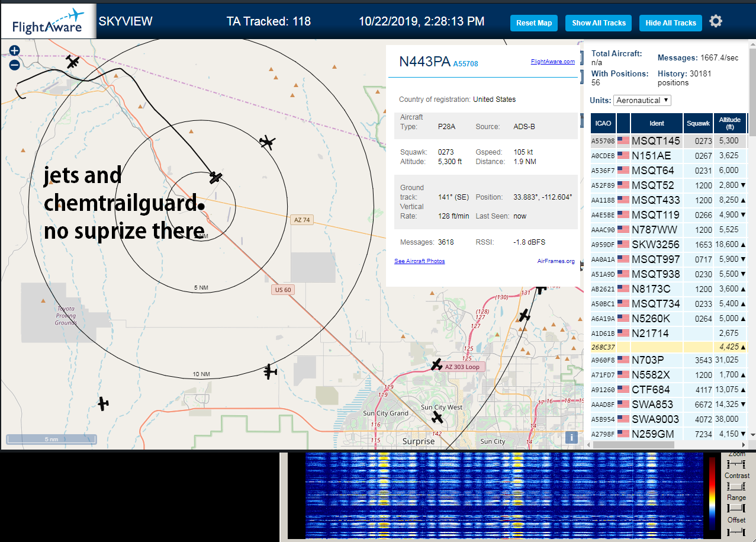Select the N8173C row
The height and width of the screenshot is (542, 756).
pos(669,289)
